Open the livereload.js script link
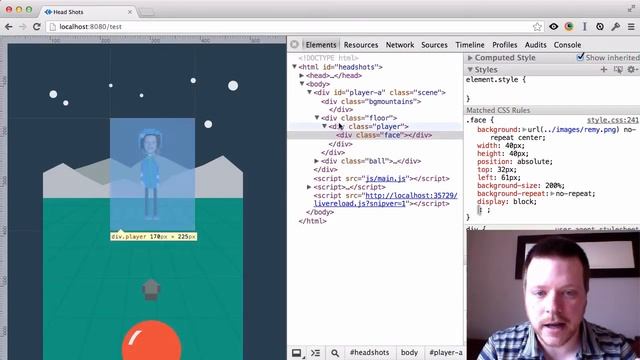 (385, 200)
